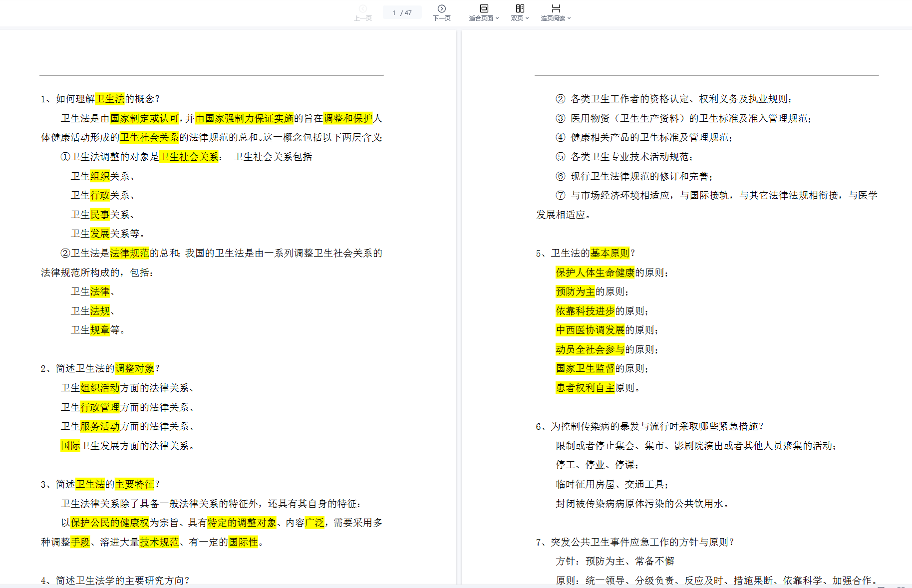Click the total page count 47

click(408, 13)
